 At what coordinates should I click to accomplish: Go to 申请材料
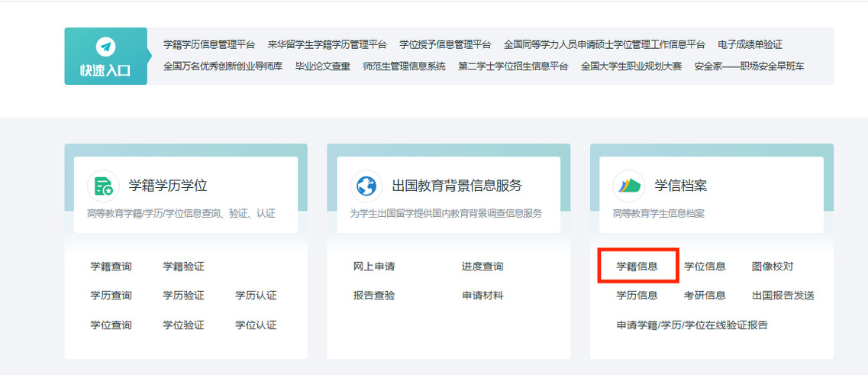[482, 296]
